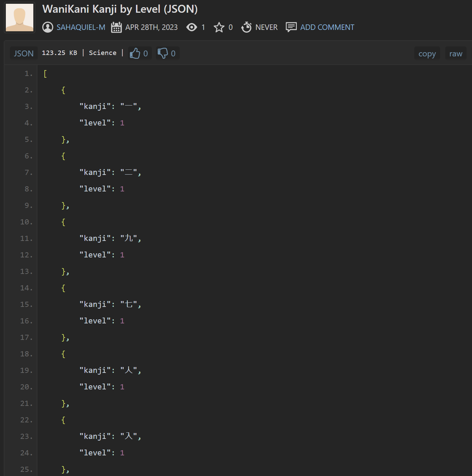Open the Science category link
The image size is (472, 476).
[102, 53]
